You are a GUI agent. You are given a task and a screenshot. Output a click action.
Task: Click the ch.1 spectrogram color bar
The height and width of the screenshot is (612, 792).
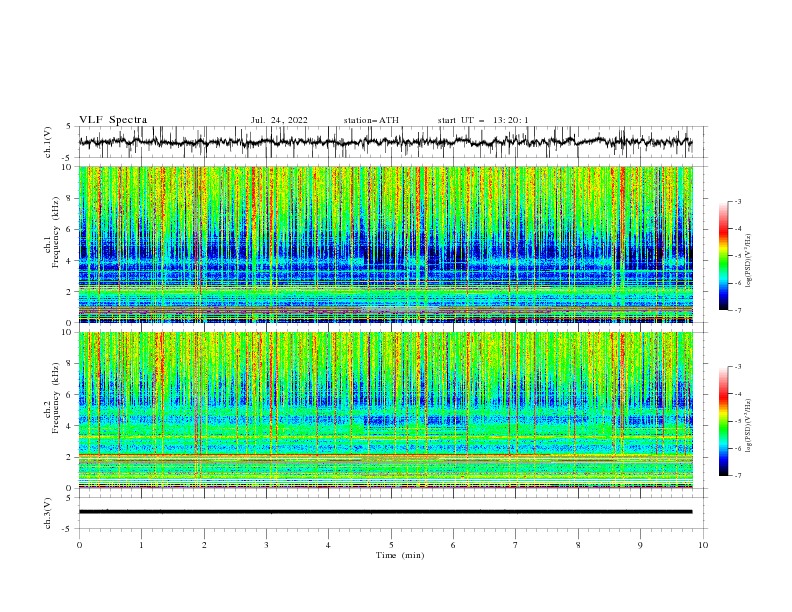click(x=723, y=256)
